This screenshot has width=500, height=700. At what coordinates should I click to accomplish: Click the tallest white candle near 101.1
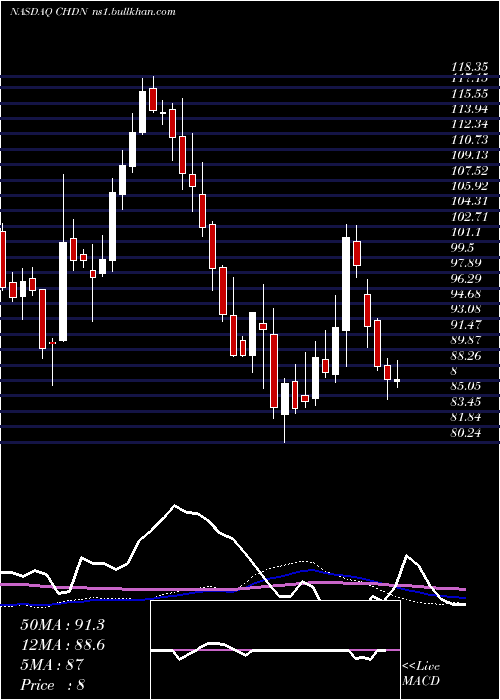pyautogui.click(x=346, y=284)
